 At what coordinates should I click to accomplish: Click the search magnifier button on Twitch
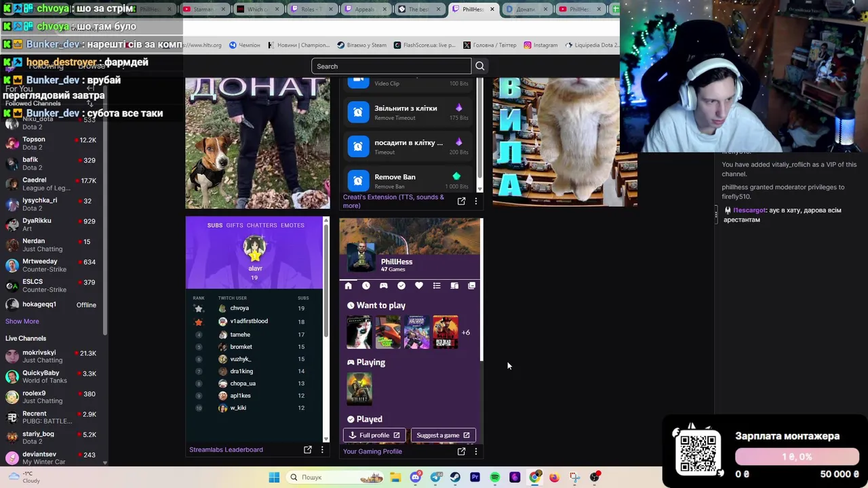(480, 66)
